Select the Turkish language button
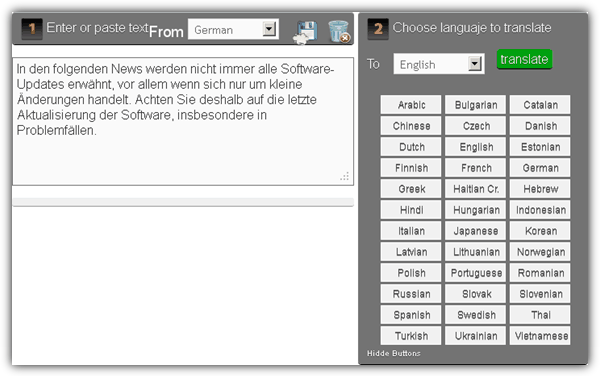 [411, 336]
